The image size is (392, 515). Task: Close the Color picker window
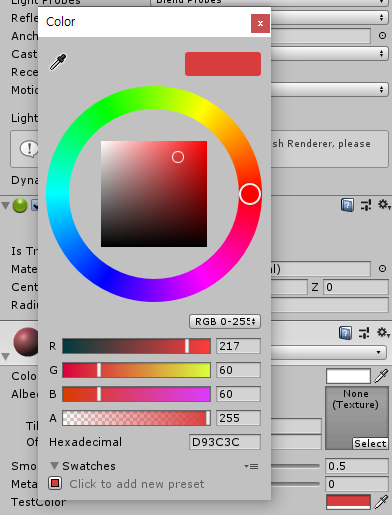pyautogui.click(x=260, y=23)
